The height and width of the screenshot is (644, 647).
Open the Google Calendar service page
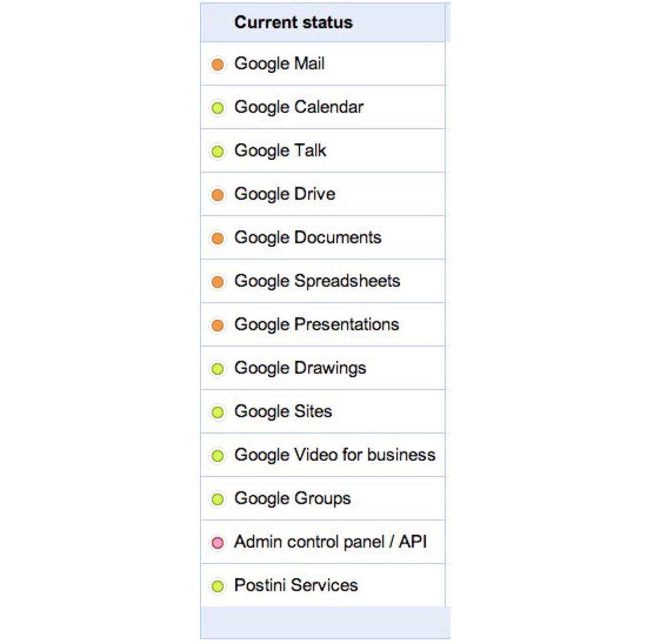coord(298,107)
